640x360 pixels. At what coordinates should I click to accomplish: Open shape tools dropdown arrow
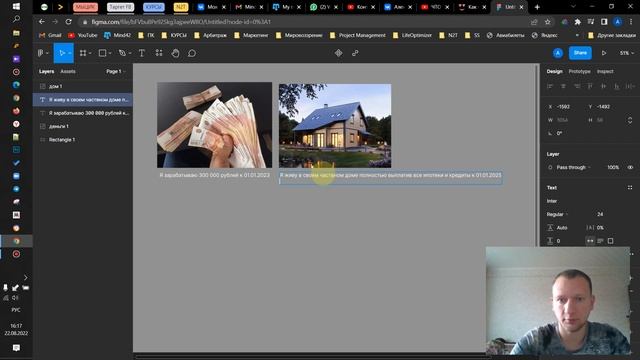110,53
